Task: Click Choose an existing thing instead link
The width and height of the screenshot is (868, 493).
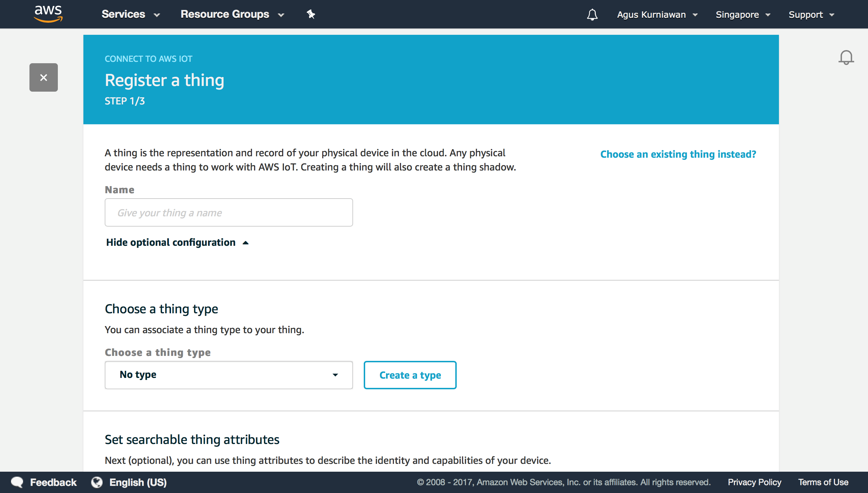Action: [x=678, y=154]
